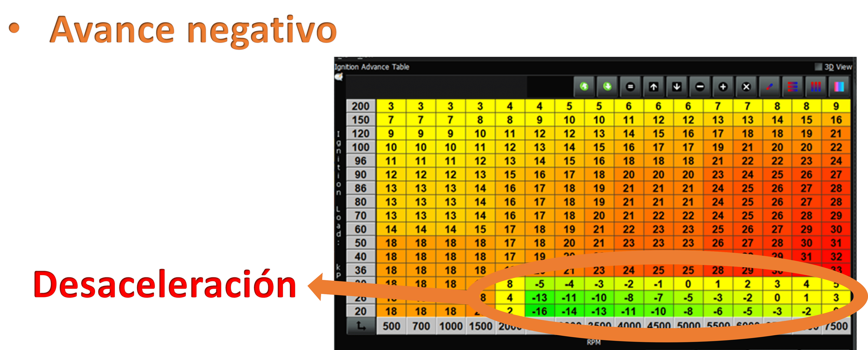The height and width of the screenshot is (350, 868).
Task: Click the small icon under the table title
Action: (x=339, y=77)
